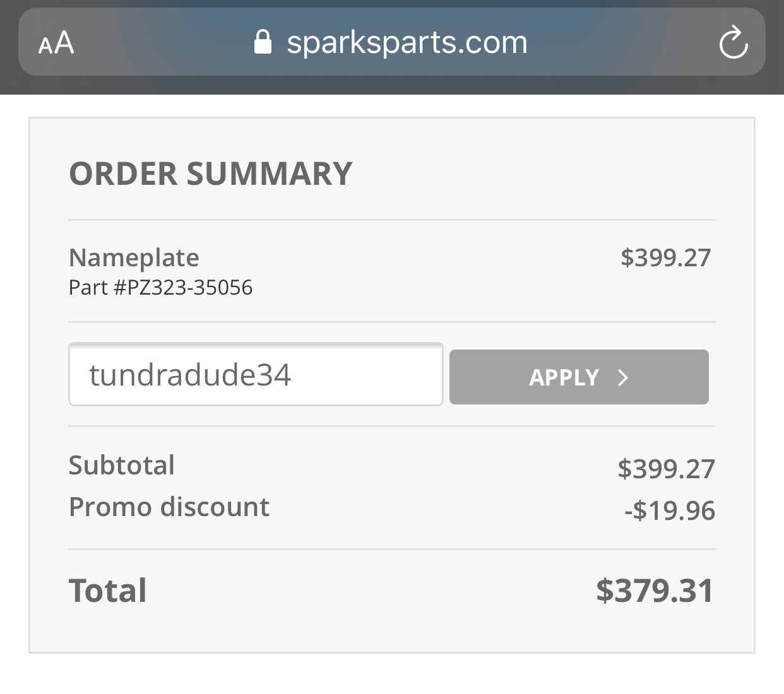Tap the total amount $379.31
784x694 pixels.
pos(655,591)
